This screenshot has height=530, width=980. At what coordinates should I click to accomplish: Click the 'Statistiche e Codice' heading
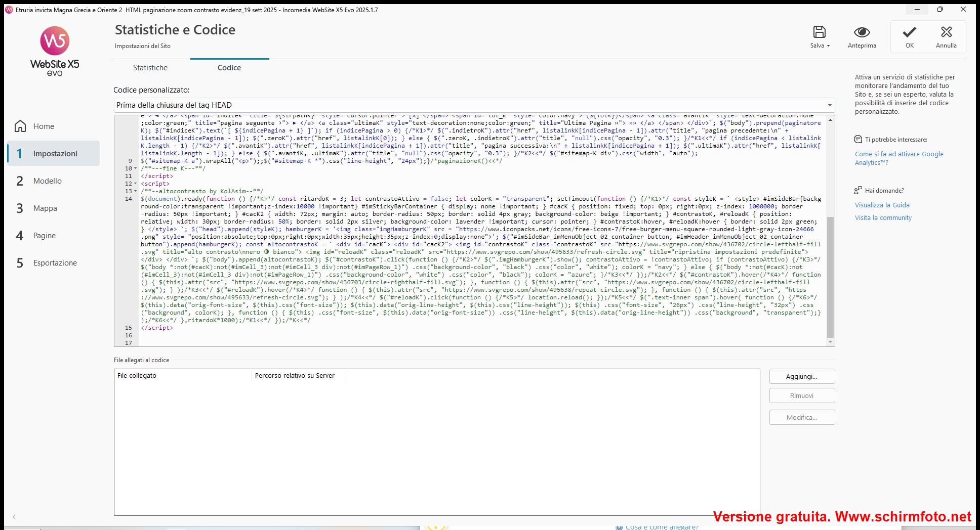click(175, 30)
